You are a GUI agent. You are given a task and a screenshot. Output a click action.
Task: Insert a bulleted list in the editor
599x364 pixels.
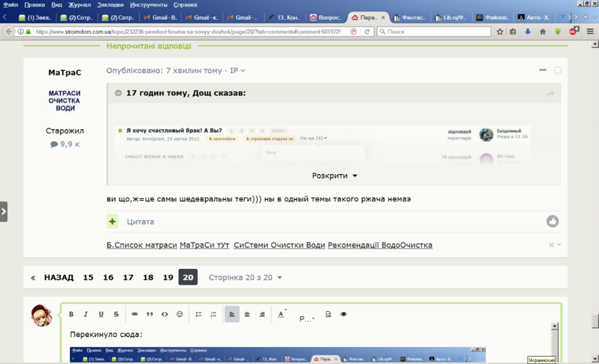198,314
